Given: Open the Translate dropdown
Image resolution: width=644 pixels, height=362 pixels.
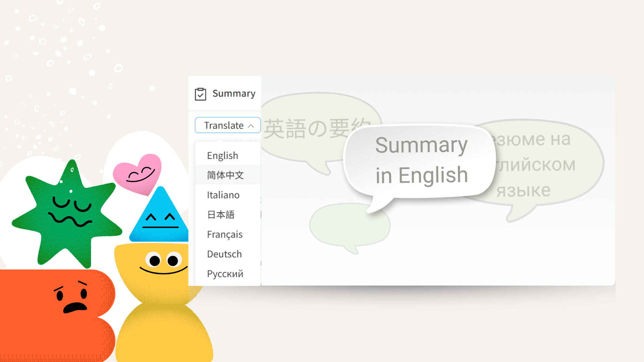Looking at the screenshot, I should pyautogui.click(x=228, y=125).
